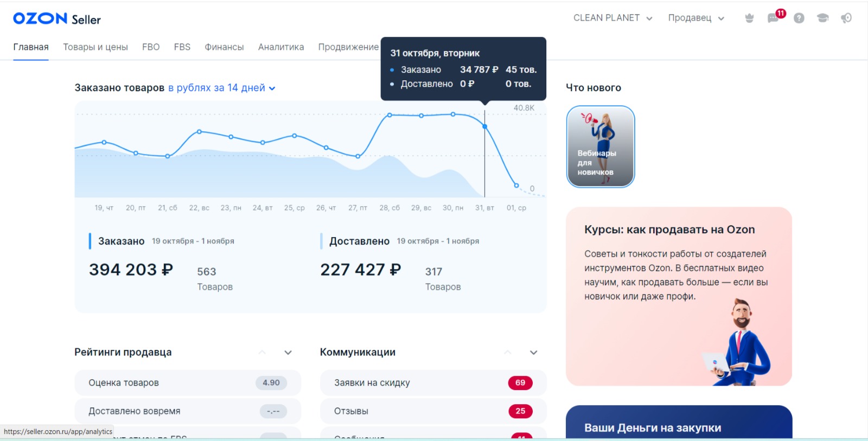
Task: Open the Оценка товаров rating row
Action: (x=188, y=383)
